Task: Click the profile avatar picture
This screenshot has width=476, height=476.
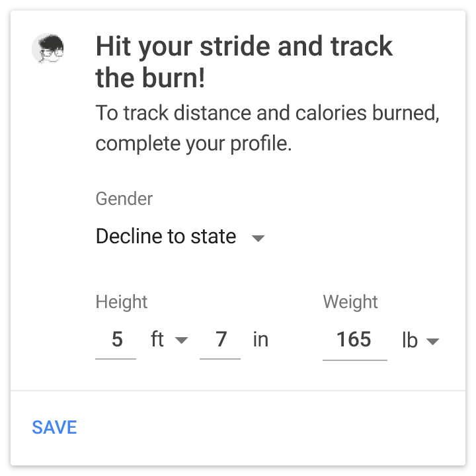Action: (48, 50)
